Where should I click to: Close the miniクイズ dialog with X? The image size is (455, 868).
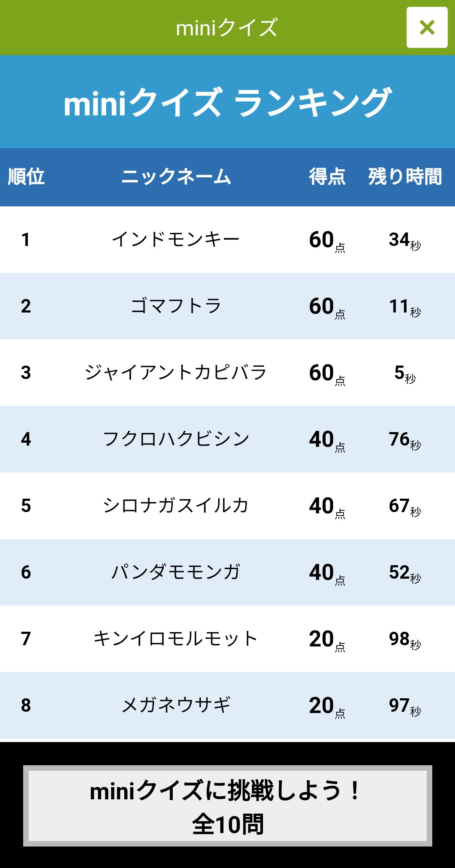click(x=427, y=27)
